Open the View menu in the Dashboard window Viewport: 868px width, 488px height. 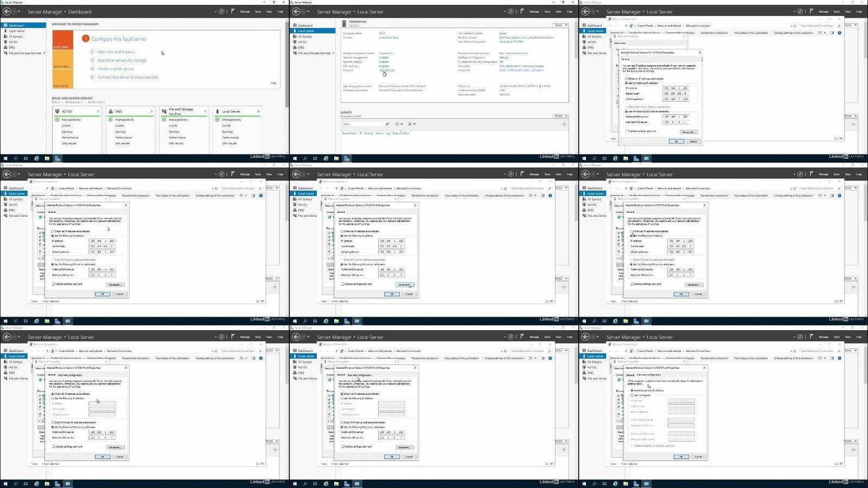point(270,11)
